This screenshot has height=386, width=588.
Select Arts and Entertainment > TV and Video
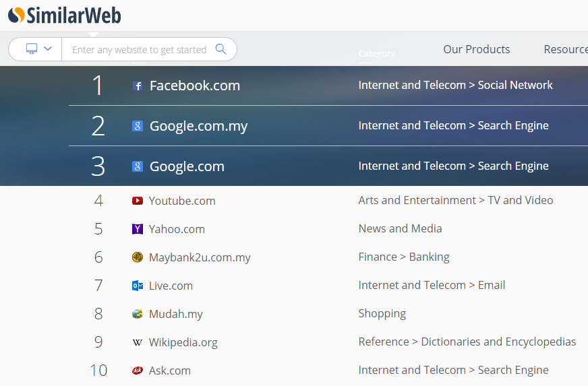(456, 200)
